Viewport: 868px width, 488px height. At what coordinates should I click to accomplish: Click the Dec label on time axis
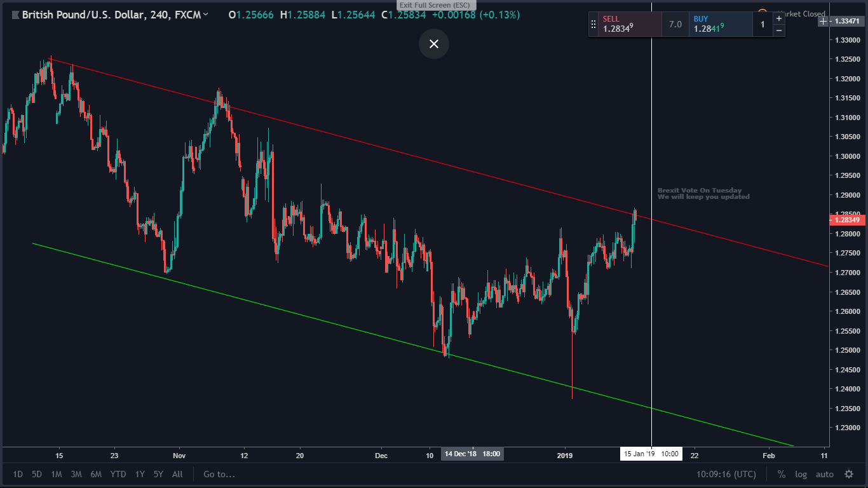tap(381, 455)
